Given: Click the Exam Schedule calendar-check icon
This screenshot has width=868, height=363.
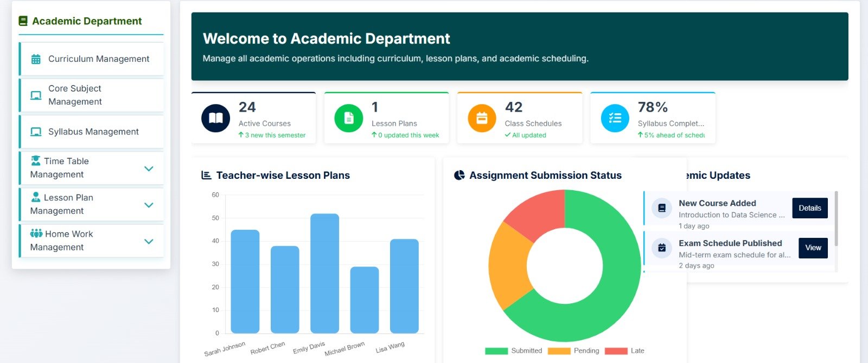Looking at the screenshot, I should 661,248.
